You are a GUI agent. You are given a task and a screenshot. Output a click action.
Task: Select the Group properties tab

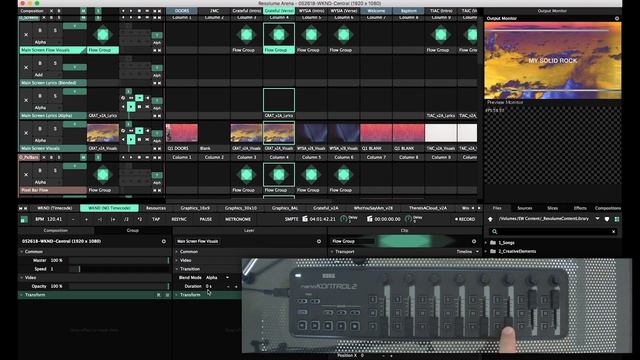(x=133, y=231)
